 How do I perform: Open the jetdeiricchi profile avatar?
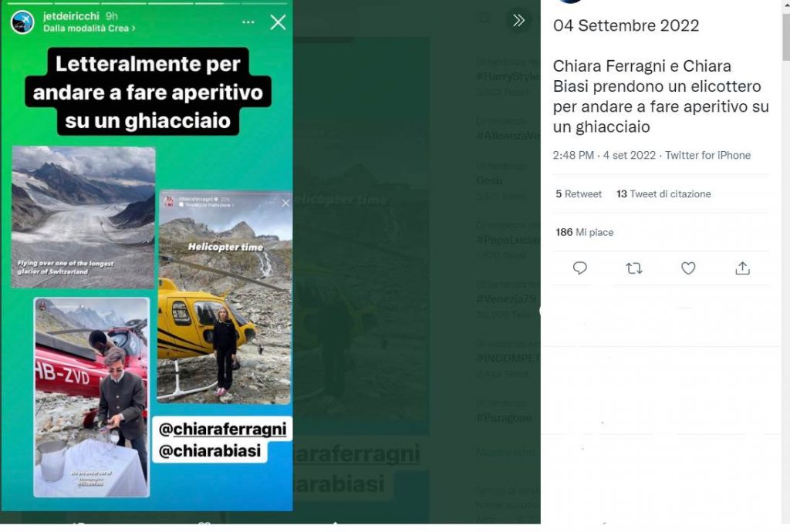(x=22, y=22)
